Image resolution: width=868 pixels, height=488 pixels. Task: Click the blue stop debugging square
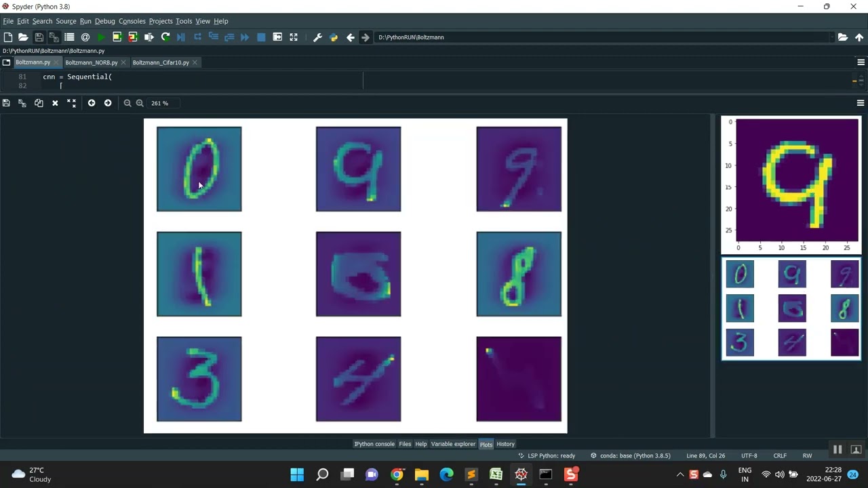tap(261, 37)
